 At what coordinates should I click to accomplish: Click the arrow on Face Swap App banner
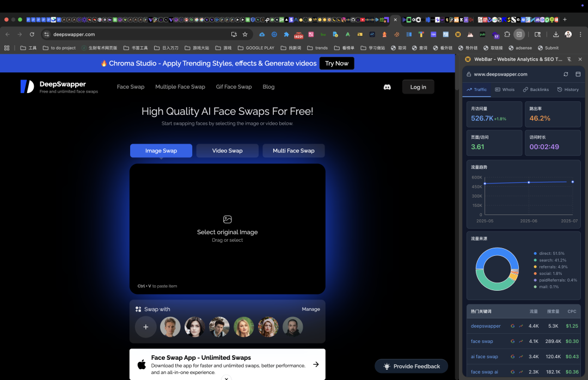[x=316, y=364]
